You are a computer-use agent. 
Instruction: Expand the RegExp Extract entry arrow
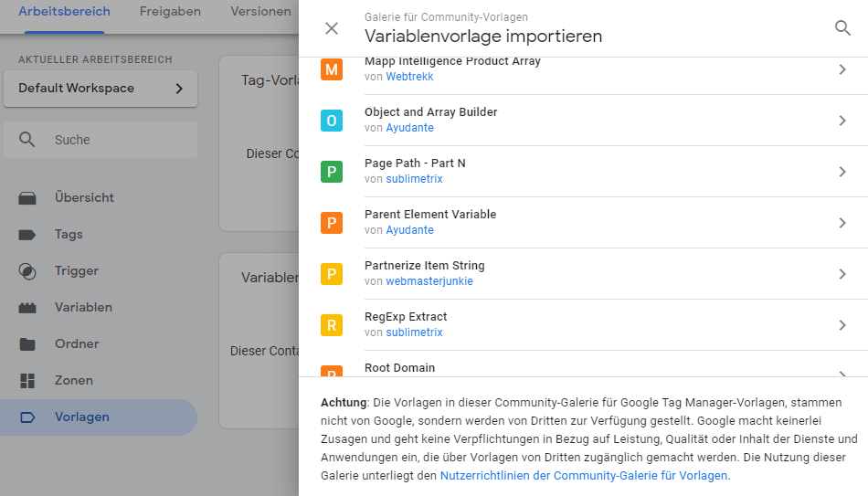(842, 325)
